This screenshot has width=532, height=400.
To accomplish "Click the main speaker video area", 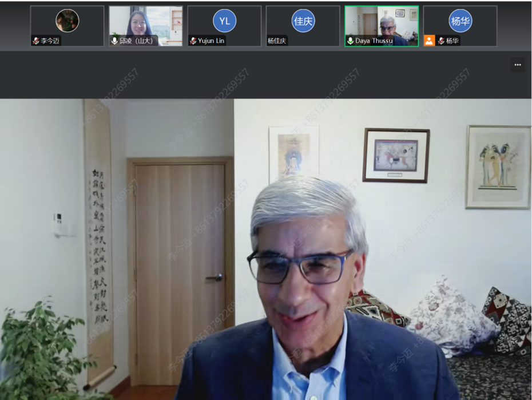I will (x=266, y=249).
